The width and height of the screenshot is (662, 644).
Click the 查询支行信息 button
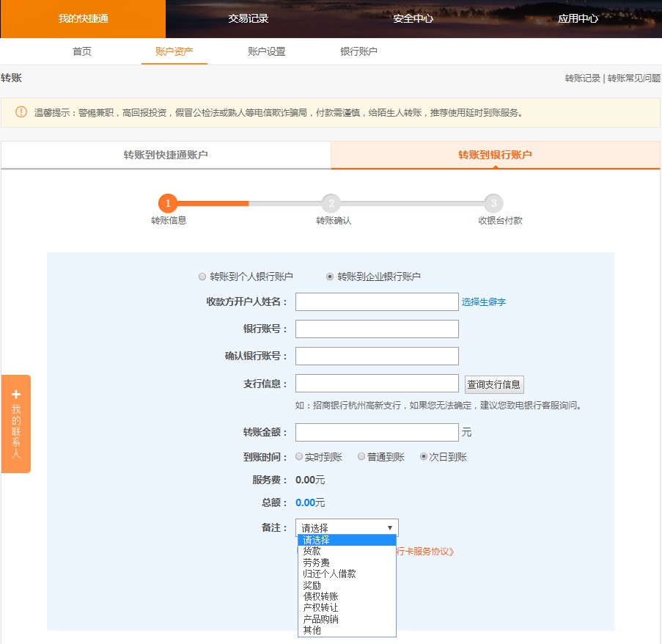tap(493, 384)
